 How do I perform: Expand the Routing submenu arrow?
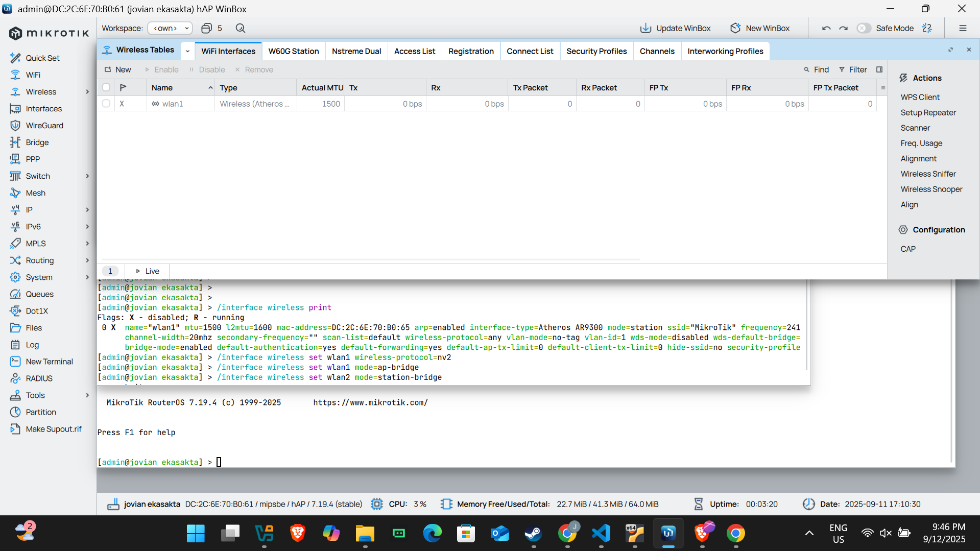tap(87, 260)
